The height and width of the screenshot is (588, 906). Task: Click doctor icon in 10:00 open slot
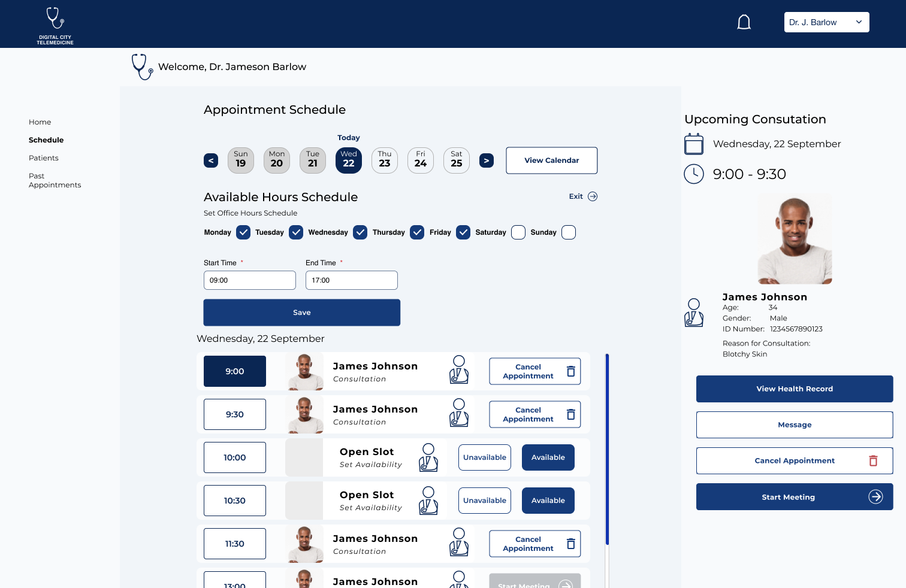(428, 457)
